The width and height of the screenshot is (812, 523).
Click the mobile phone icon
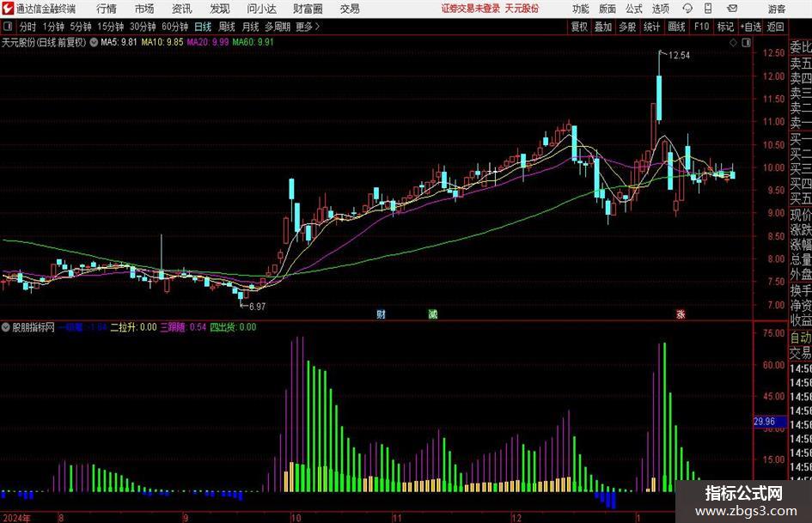[x=708, y=9]
